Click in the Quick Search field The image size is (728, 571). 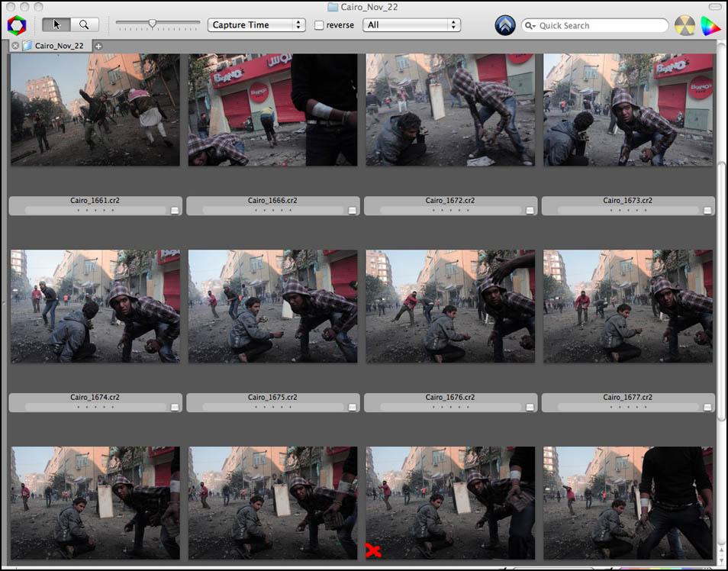pos(594,25)
